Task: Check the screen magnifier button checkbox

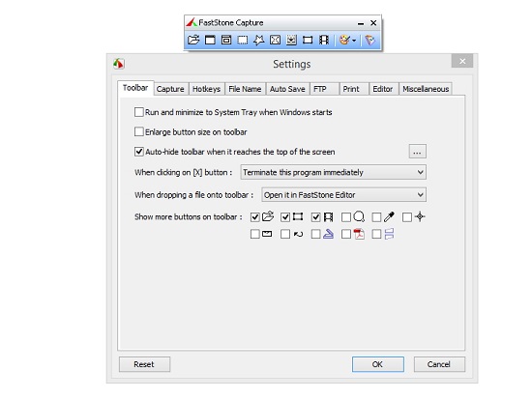Action: pos(346,217)
